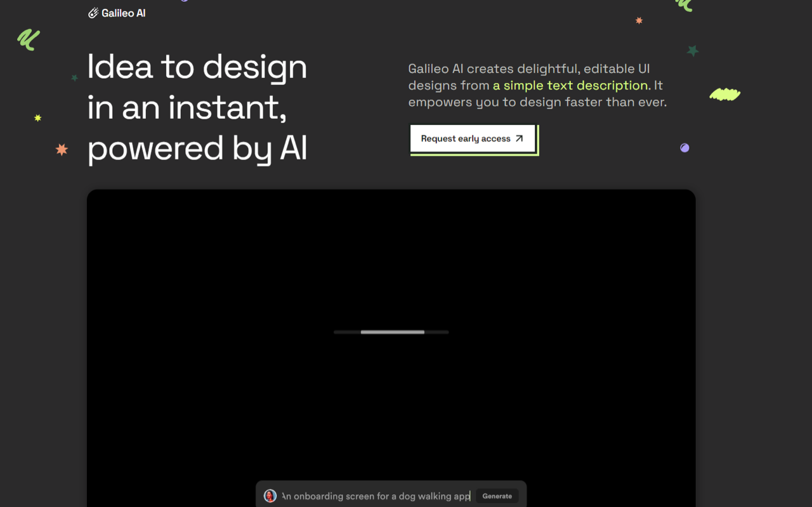
Task: Click the small yellow star decoration
Action: [37, 118]
